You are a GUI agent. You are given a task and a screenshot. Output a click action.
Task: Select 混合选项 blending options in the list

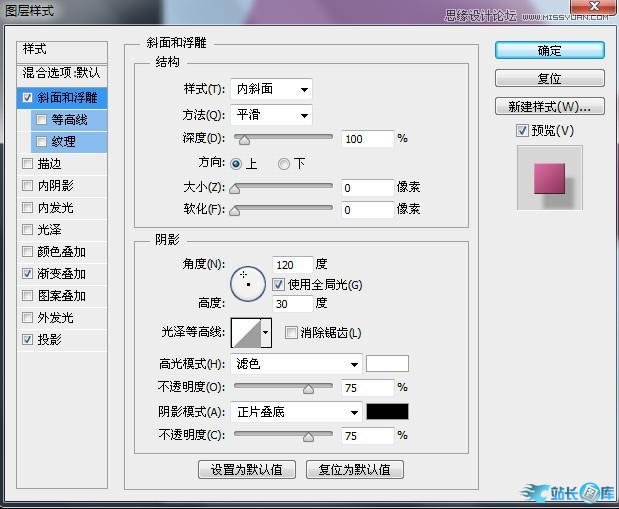62,73
